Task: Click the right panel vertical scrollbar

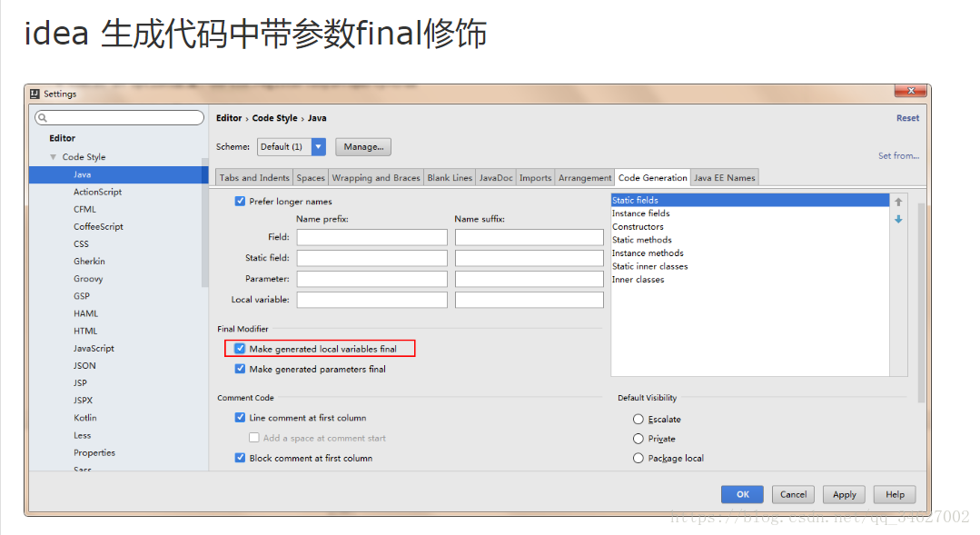Action: coord(921,303)
